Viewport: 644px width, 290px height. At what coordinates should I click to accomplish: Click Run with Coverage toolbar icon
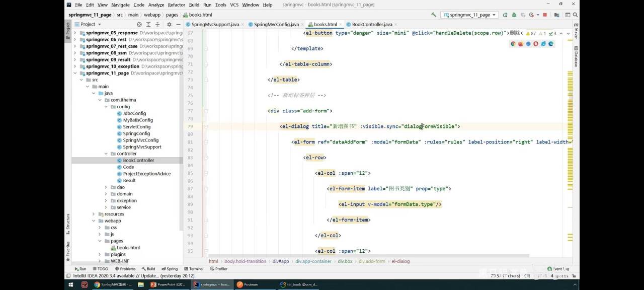pyautogui.click(x=523, y=15)
